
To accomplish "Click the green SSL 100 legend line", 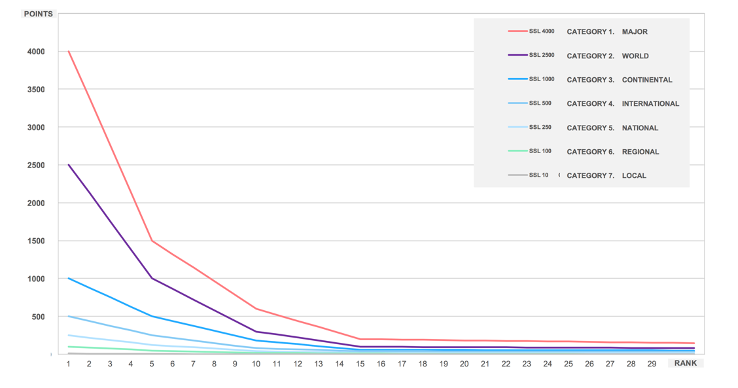I will tap(518, 151).
